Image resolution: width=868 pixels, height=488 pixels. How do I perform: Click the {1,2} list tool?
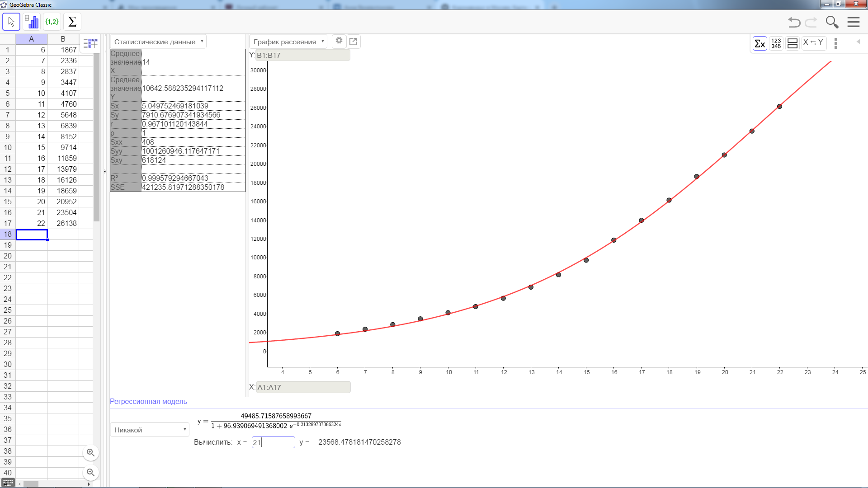pyautogui.click(x=52, y=22)
